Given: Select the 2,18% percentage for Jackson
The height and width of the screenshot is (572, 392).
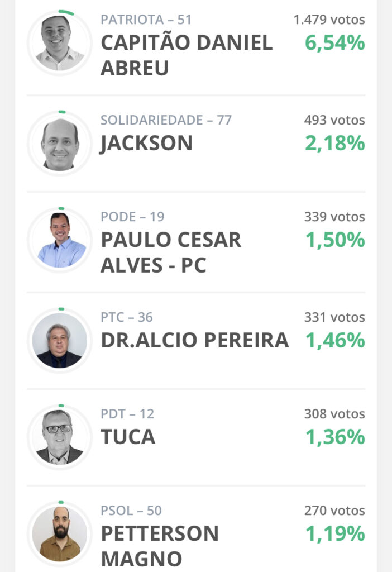Looking at the screenshot, I should click(334, 144).
